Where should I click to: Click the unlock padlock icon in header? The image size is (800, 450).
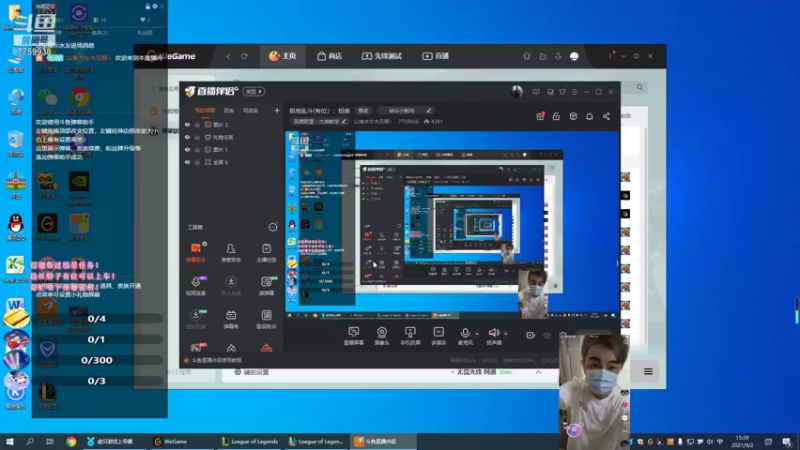[x=556, y=116]
